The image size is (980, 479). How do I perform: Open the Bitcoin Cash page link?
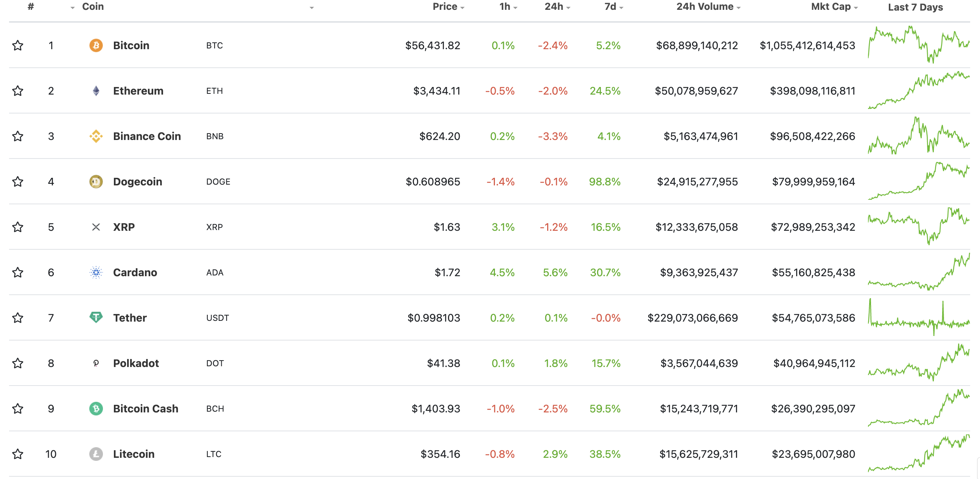pos(145,408)
